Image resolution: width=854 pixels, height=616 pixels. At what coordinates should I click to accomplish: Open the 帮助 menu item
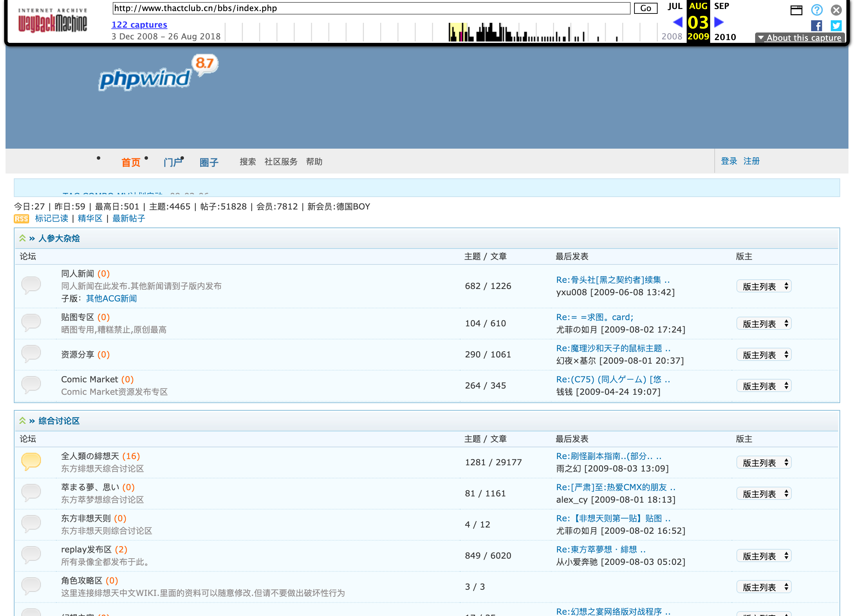coord(314,161)
